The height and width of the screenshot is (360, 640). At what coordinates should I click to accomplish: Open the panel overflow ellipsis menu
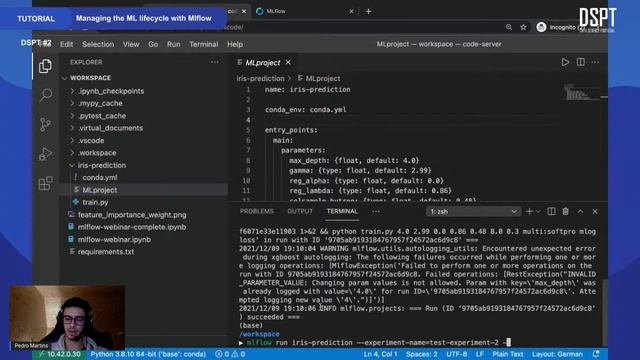pos(376,211)
